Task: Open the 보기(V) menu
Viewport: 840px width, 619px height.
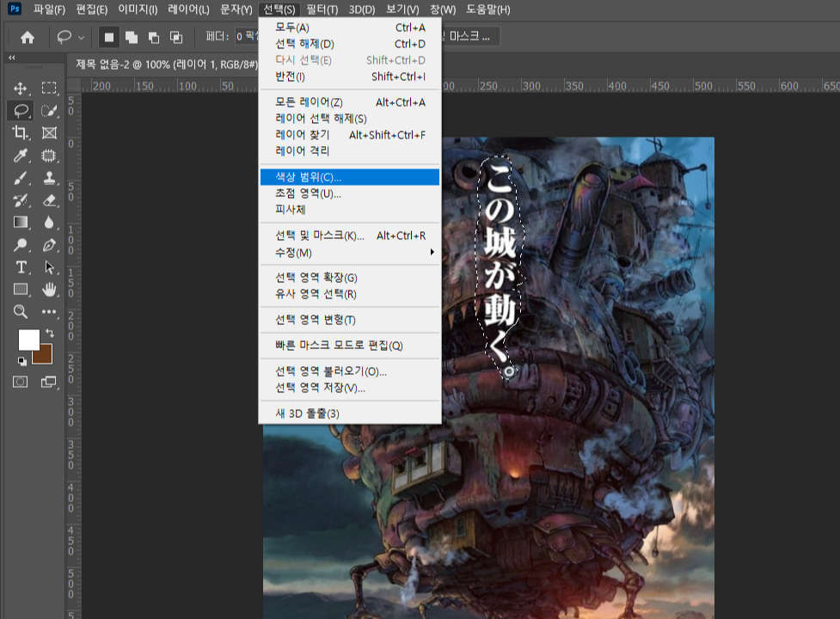Action: pos(402,9)
